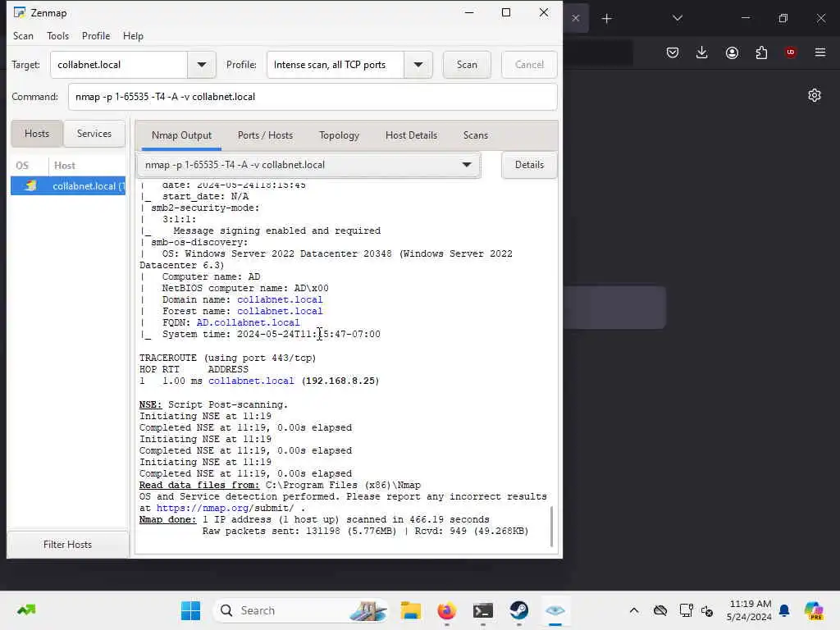Open the Firefox account icon
Viewport: 840px width, 630px height.
tap(732, 52)
